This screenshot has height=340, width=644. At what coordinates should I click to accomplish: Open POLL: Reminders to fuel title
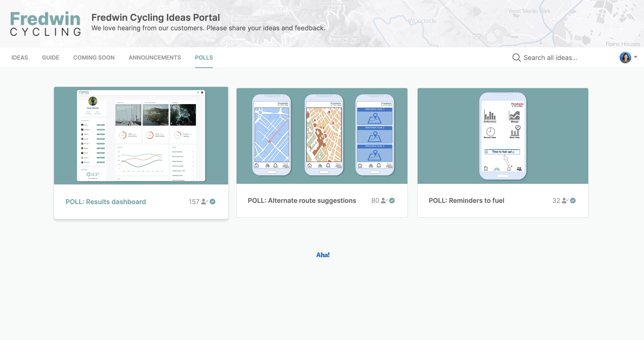coord(466,201)
